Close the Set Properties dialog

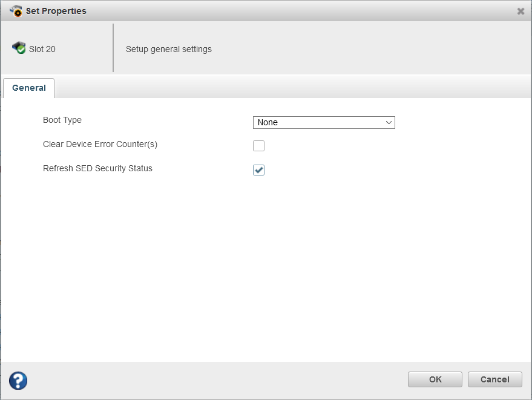point(521,11)
